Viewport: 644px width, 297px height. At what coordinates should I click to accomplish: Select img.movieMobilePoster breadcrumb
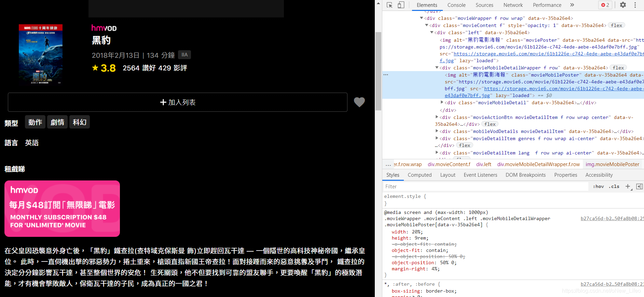(x=612, y=164)
